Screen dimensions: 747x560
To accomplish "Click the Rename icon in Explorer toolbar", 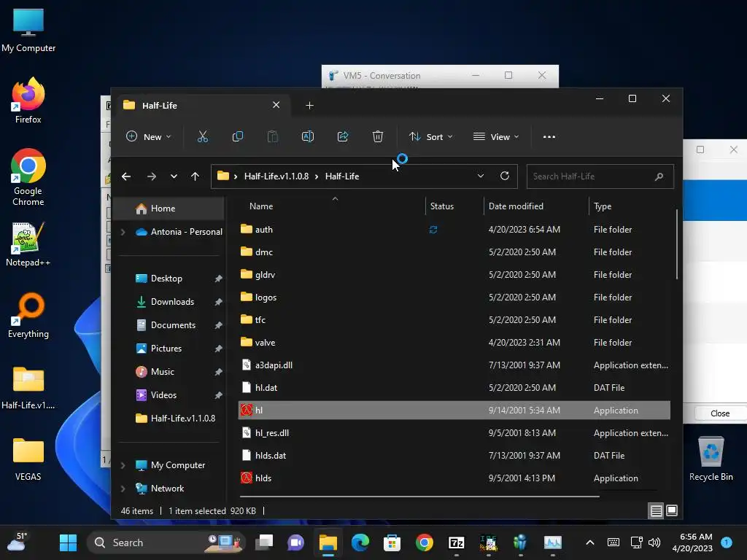I will point(308,136).
